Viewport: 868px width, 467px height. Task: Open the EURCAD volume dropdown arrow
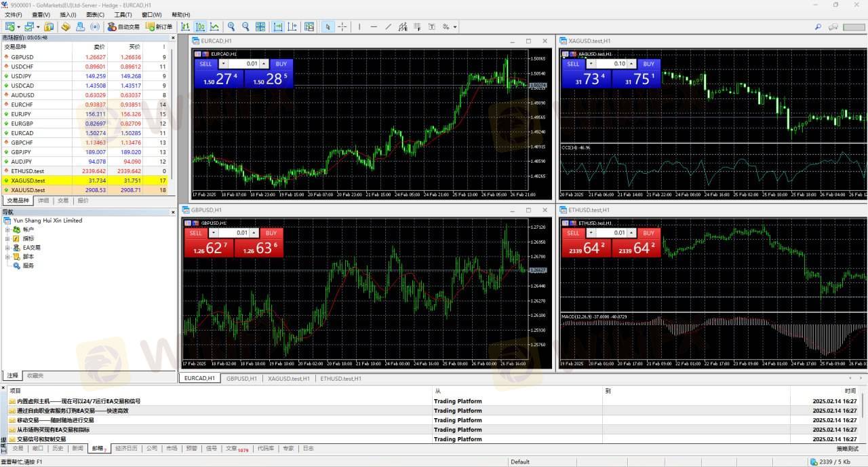point(224,64)
